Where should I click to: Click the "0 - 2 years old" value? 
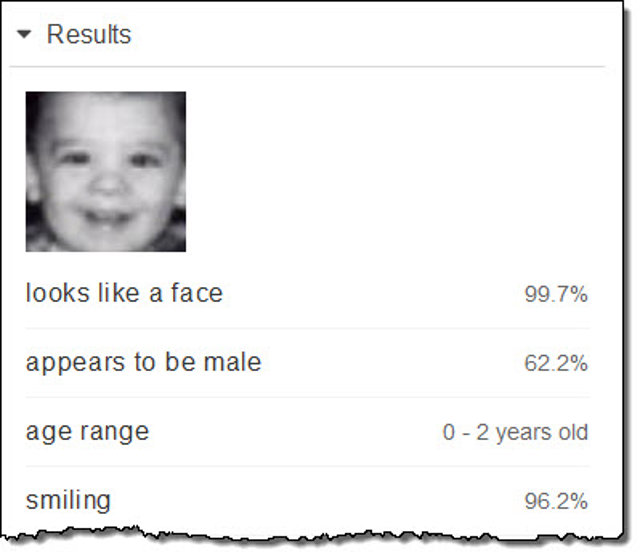[515, 432]
